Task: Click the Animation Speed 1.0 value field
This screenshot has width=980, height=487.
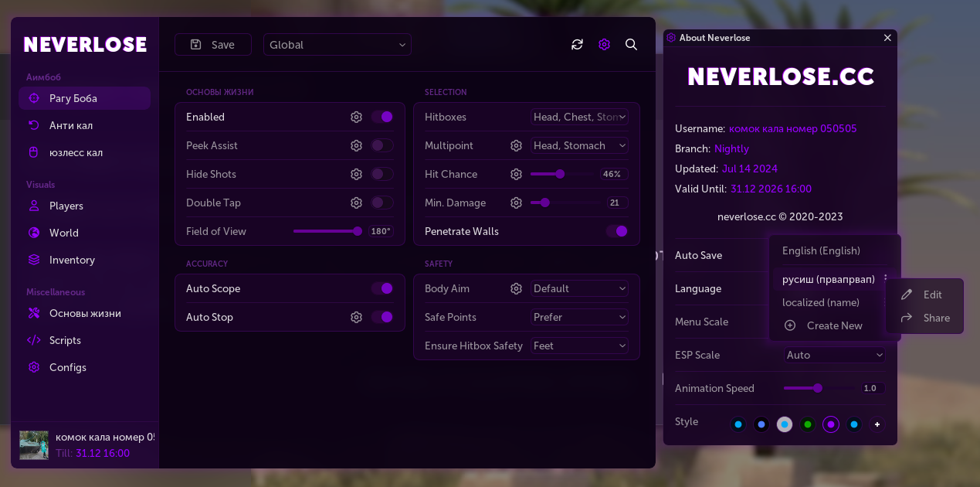Action: click(x=873, y=388)
